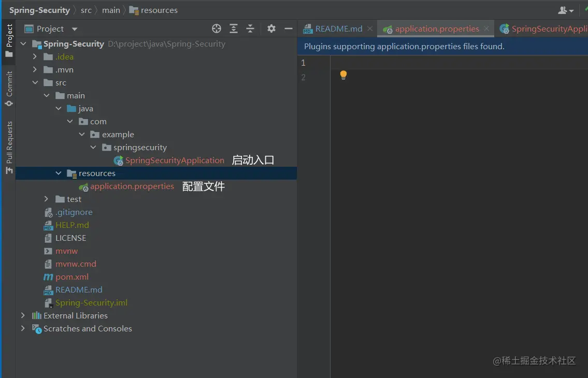
Task: Expand the .idea folder
Action: pos(35,56)
